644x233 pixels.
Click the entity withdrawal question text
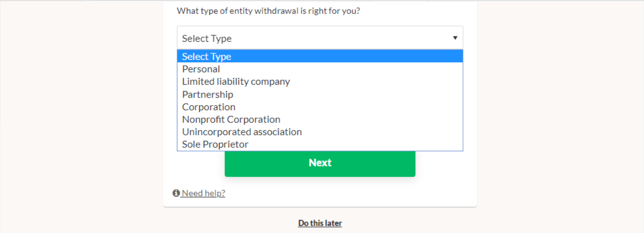point(268,11)
